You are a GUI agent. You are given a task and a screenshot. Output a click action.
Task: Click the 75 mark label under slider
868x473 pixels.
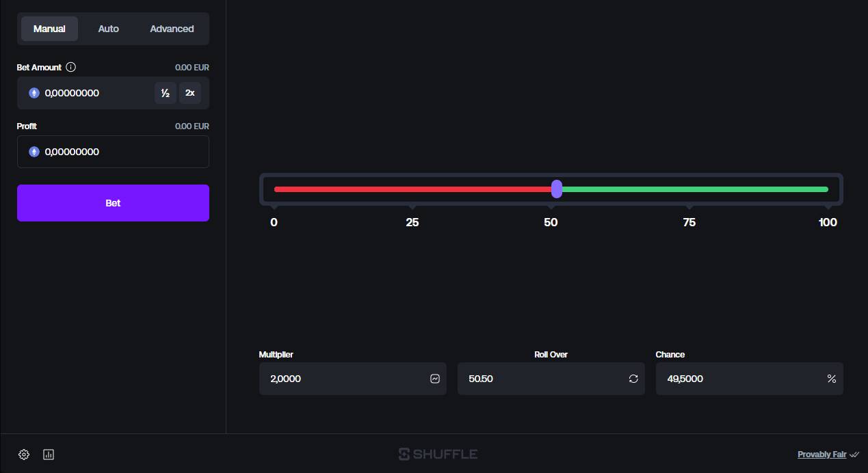coord(689,222)
